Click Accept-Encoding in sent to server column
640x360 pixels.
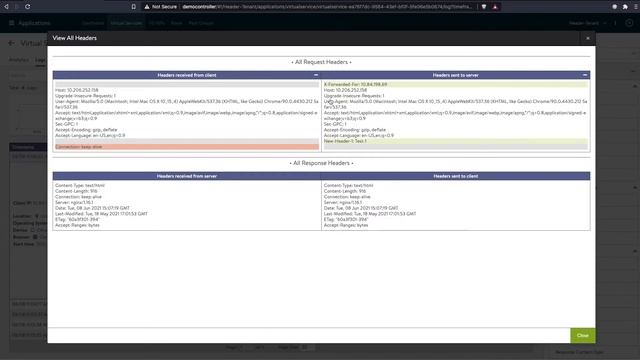tap(355, 129)
